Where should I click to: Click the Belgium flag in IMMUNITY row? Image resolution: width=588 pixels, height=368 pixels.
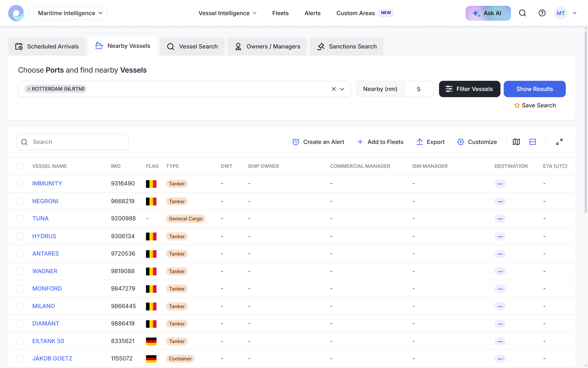click(x=151, y=184)
